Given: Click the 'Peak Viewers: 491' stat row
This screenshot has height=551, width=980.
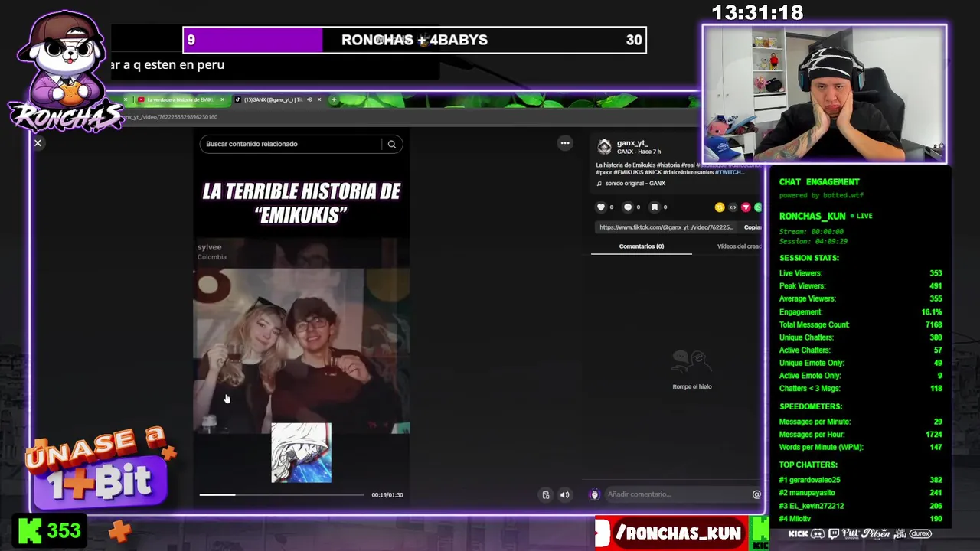Looking at the screenshot, I should click(861, 286).
